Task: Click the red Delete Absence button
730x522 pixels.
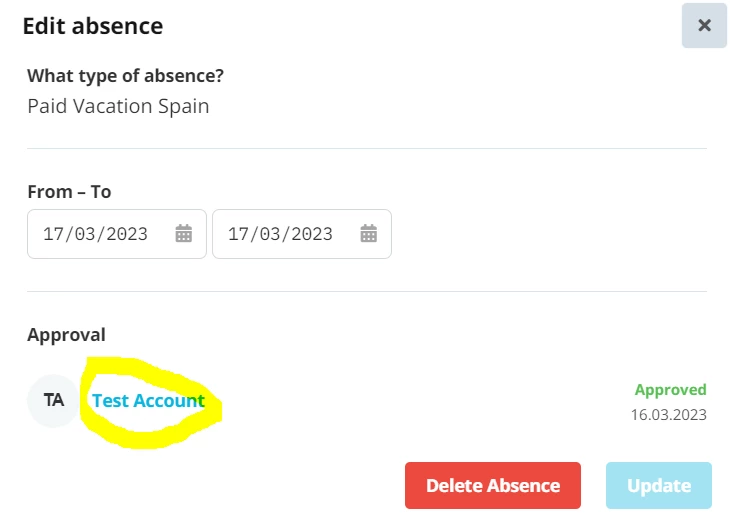Action: (x=493, y=485)
